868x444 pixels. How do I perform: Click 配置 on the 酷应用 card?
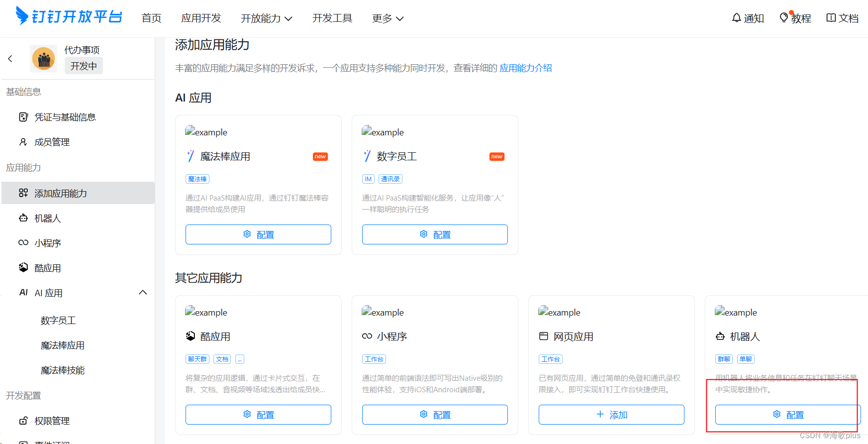click(258, 415)
